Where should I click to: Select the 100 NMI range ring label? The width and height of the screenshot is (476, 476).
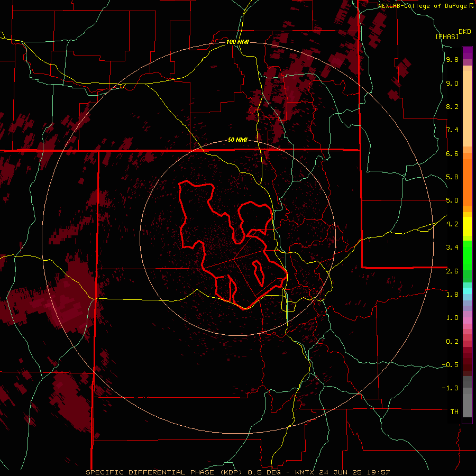point(237,42)
